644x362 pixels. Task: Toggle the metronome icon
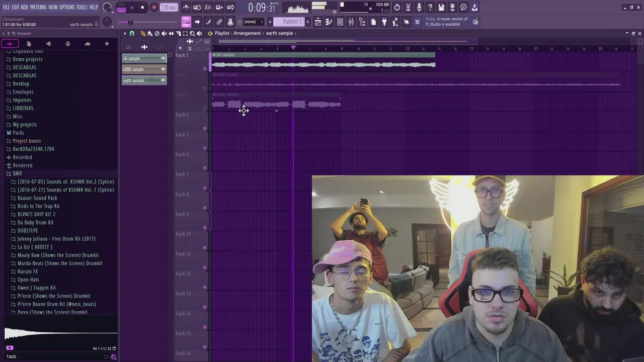tap(186, 8)
